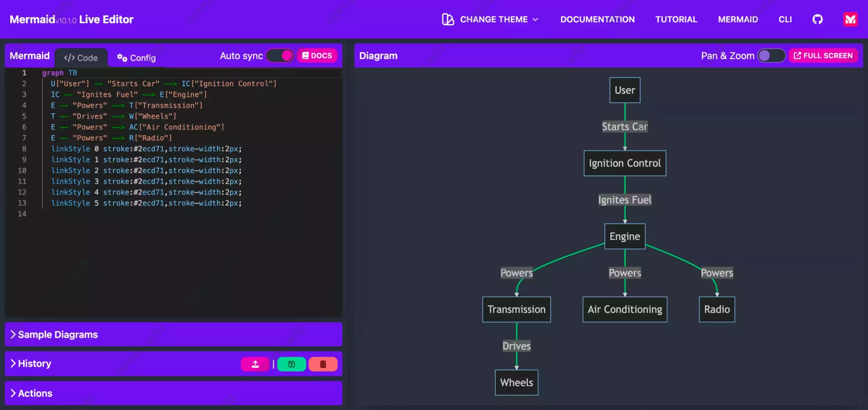The width and height of the screenshot is (868, 410).
Task: Expand the Sample Diagrams section
Action: (x=173, y=334)
